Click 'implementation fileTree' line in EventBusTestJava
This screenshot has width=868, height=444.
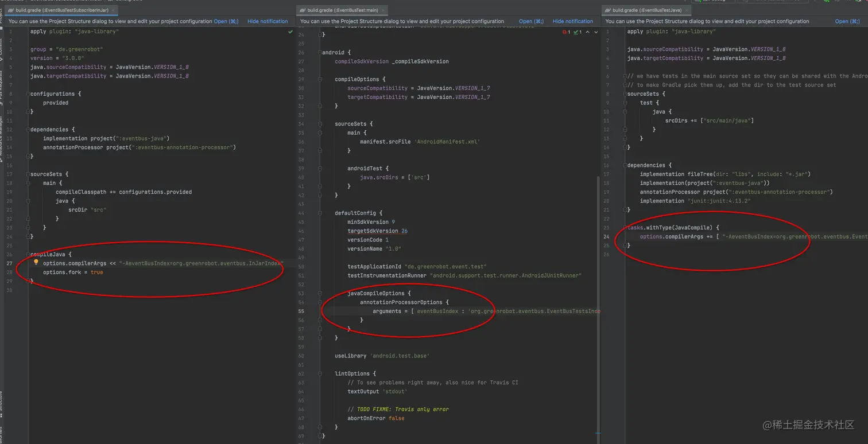tap(725, 174)
